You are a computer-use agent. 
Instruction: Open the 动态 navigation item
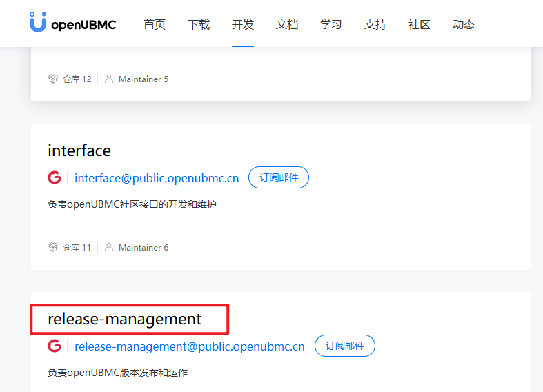click(464, 25)
